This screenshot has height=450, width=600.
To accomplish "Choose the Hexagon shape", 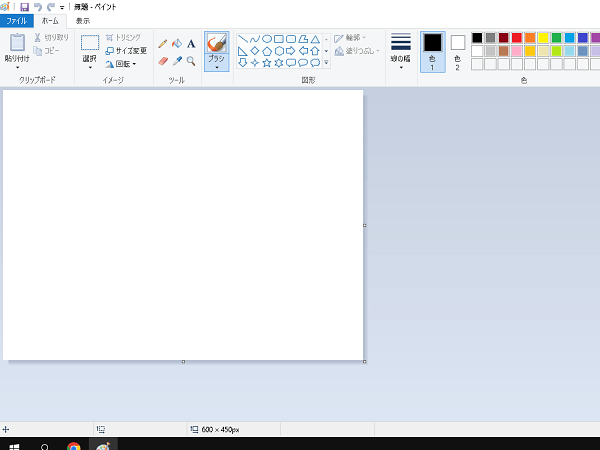I will click(x=279, y=51).
